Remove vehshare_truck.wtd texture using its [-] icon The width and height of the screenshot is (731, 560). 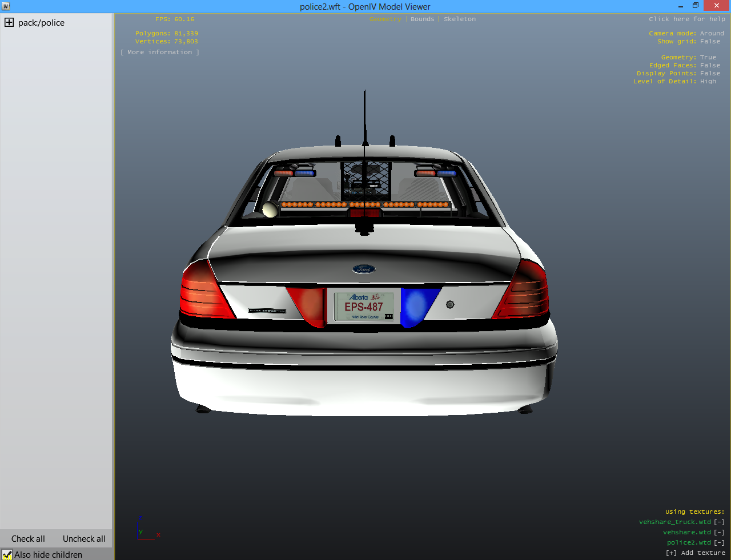[x=719, y=522]
